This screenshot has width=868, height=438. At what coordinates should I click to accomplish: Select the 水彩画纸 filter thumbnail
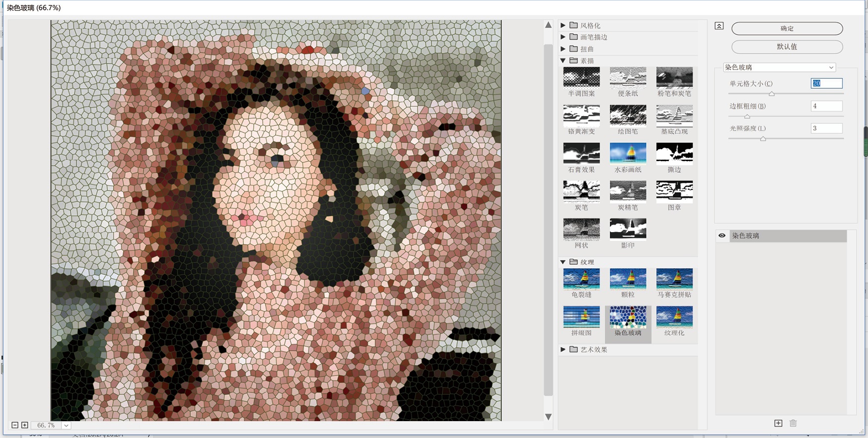coord(628,153)
